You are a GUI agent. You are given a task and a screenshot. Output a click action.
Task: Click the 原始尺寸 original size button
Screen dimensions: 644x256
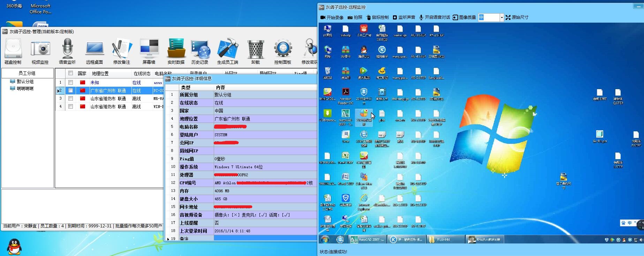tap(517, 17)
